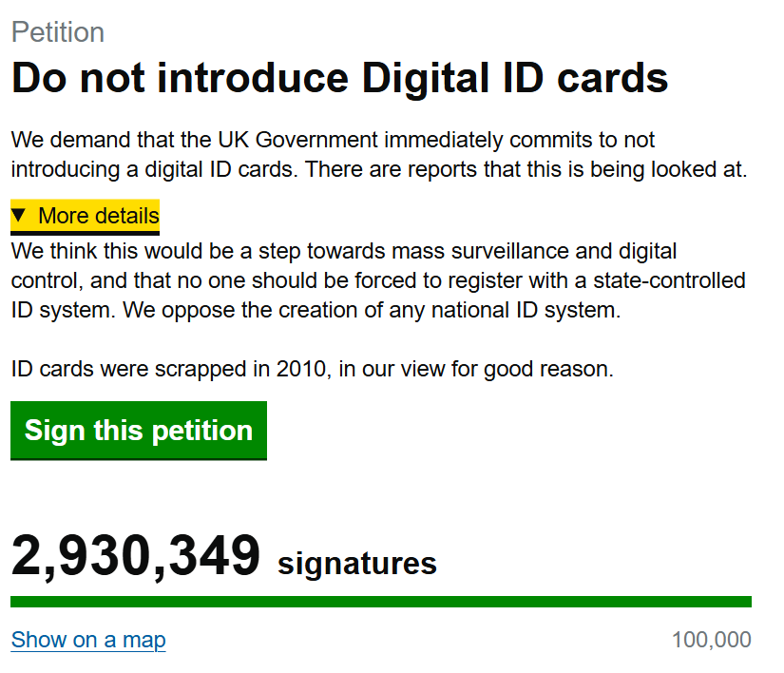The image size is (784, 673).
Task: Click the grey Petition label at top
Action: pyautogui.click(x=58, y=32)
